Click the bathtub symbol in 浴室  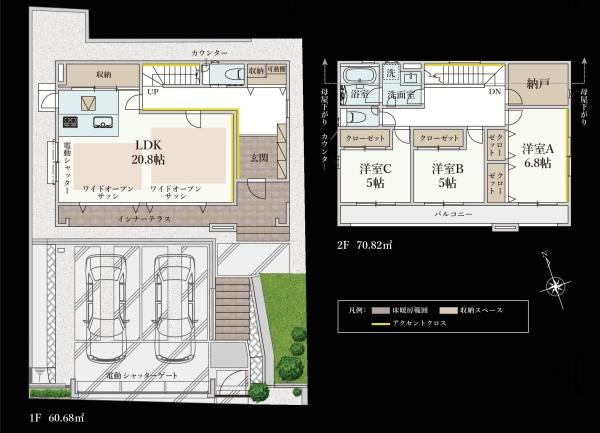click(359, 75)
